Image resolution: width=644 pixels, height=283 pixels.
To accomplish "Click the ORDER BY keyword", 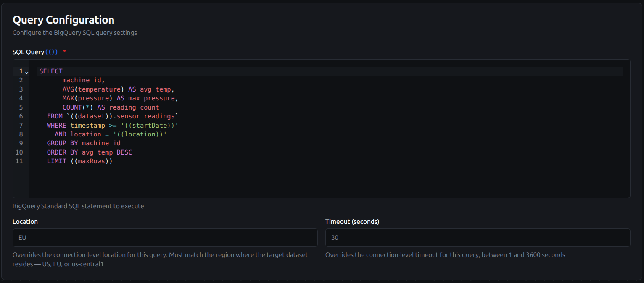I will point(62,152).
